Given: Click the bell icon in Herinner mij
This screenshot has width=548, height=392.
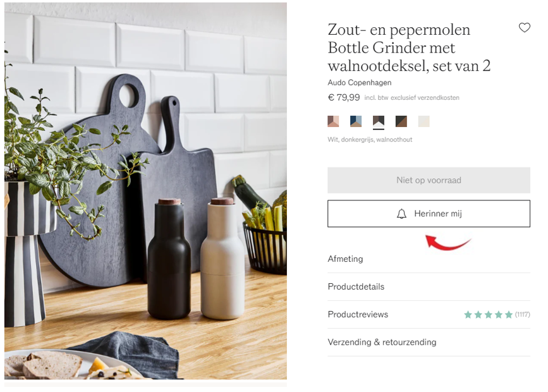Looking at the screenshot, I should click(401, 214).
